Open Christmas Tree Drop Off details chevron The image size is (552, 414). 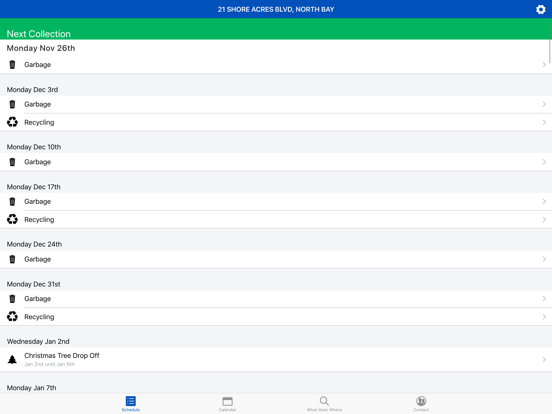[x=544, y=359]
